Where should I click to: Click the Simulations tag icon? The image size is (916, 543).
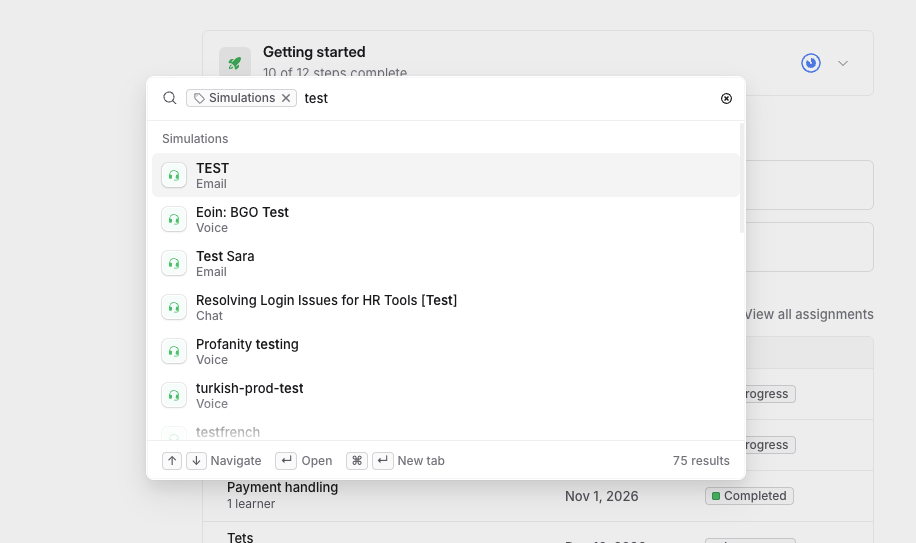(199, 98)
